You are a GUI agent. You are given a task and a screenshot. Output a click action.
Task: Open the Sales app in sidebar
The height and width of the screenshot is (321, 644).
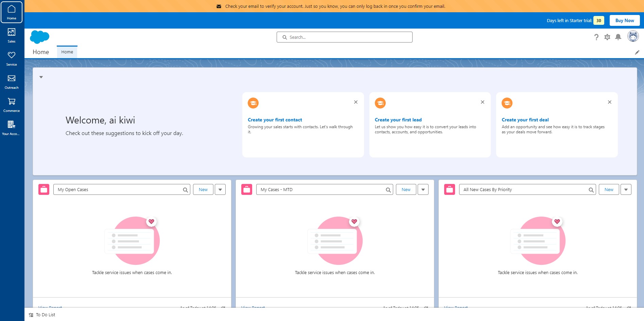coord(12,35)
